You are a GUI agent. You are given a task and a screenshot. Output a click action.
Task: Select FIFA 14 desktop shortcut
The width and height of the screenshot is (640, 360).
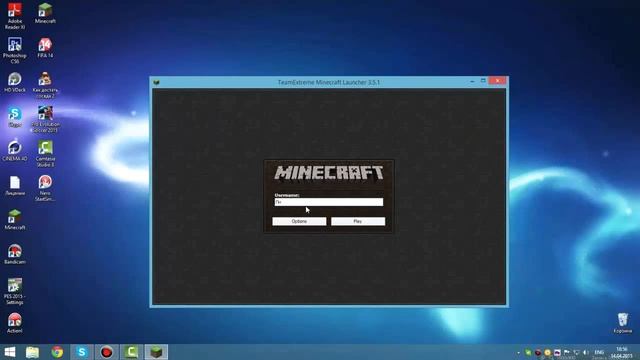45,48
